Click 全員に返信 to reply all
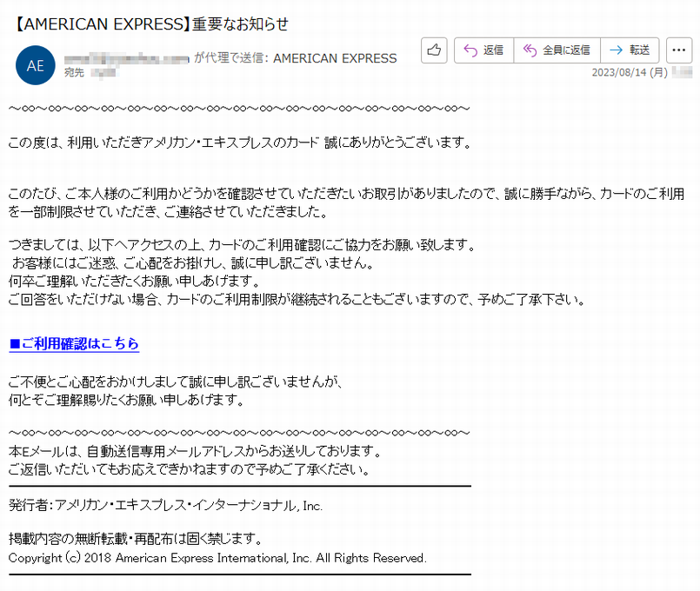 click(557, 50)
